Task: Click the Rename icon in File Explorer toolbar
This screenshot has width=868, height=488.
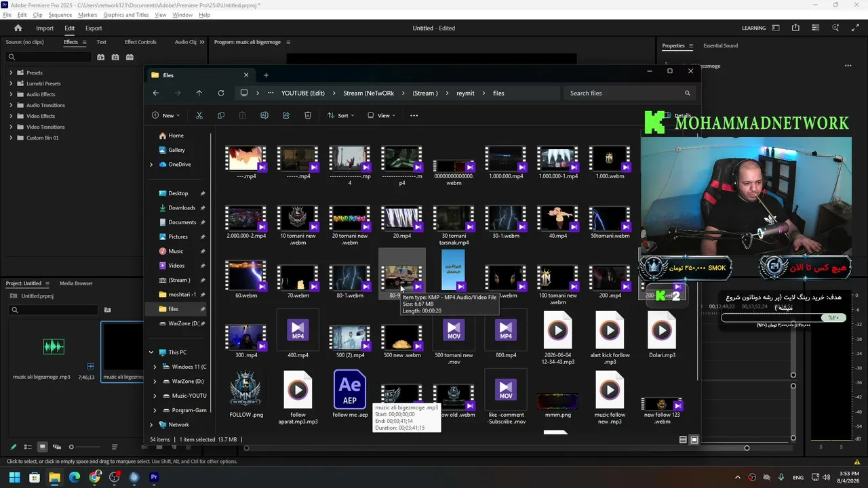Action: pos(264,115)
